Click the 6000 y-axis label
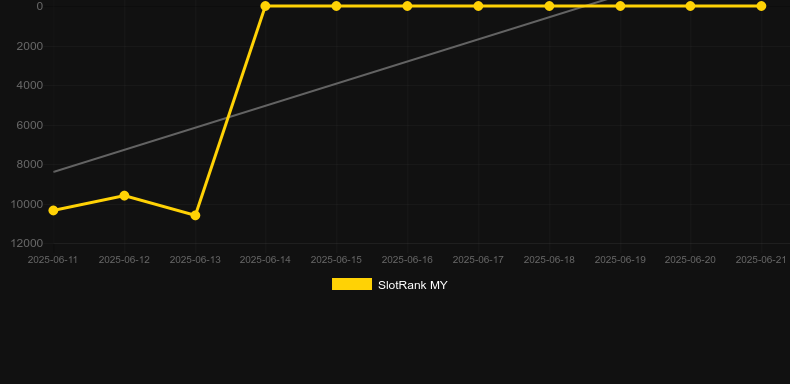Image resolution: width=790 pixels, height=384 pixels. pos(30,125)
